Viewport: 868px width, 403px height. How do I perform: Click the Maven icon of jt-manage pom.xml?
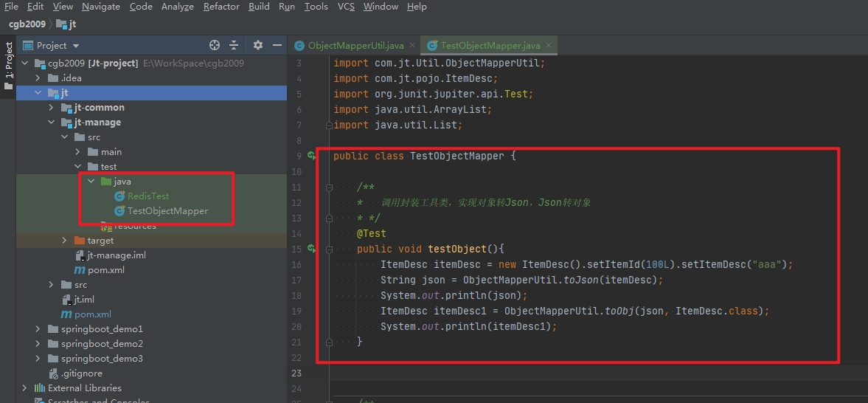tap(80, 271)
